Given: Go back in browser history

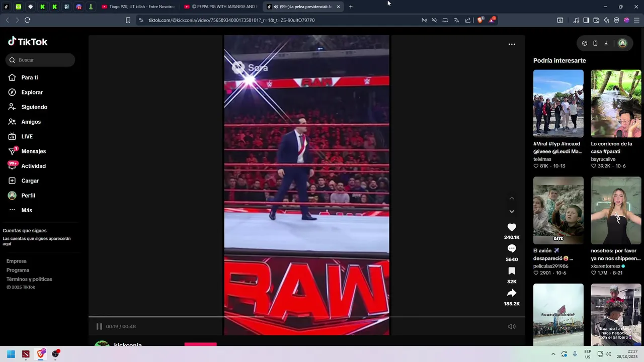Looking at the screenshot, I should tap(7, 20).
